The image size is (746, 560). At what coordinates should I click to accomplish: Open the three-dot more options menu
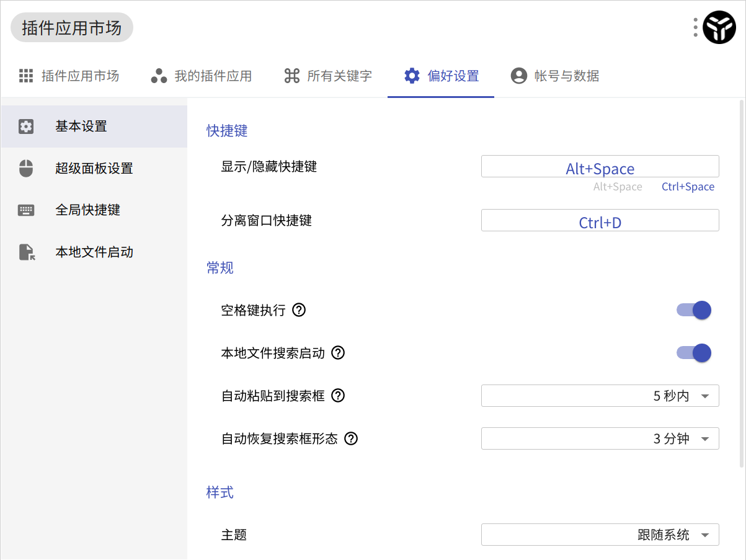[x=696, y=27]
